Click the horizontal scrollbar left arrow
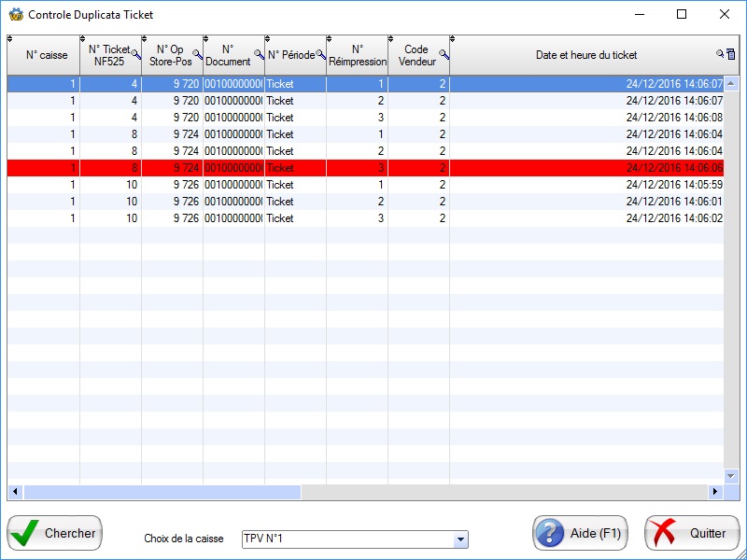Image resolution: width=747 pixels, height=560 pixels. coord(15,492)
